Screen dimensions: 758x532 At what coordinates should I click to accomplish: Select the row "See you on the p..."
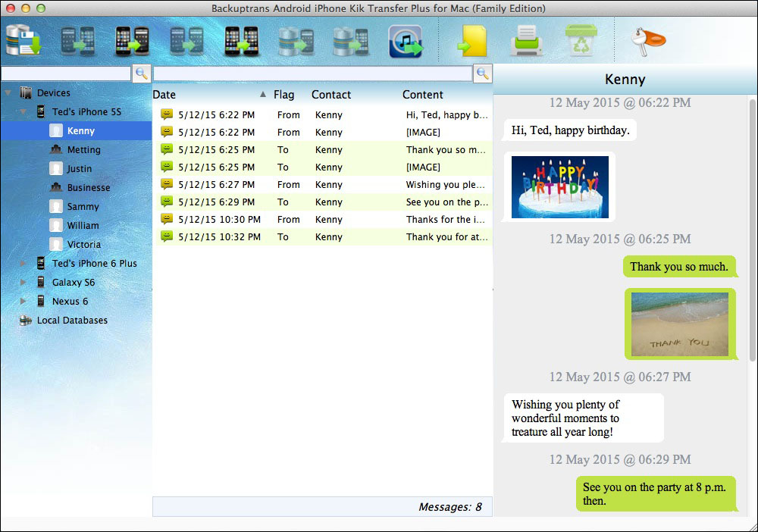tap(324, 202)
